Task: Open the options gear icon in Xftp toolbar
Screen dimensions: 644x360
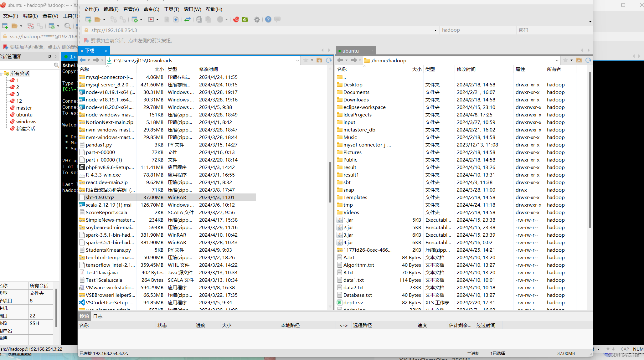Action: coord(257,19)
